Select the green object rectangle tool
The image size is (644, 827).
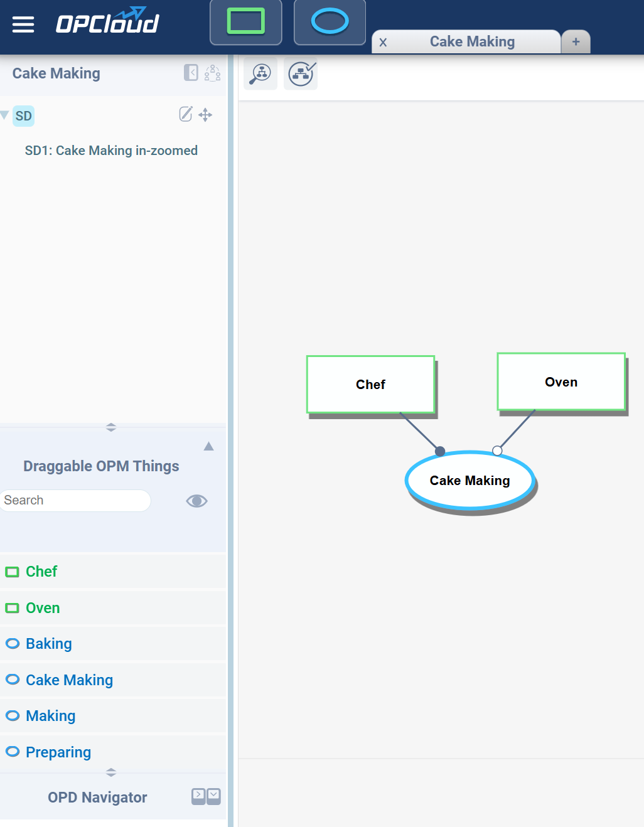click(x=245, y=22)
